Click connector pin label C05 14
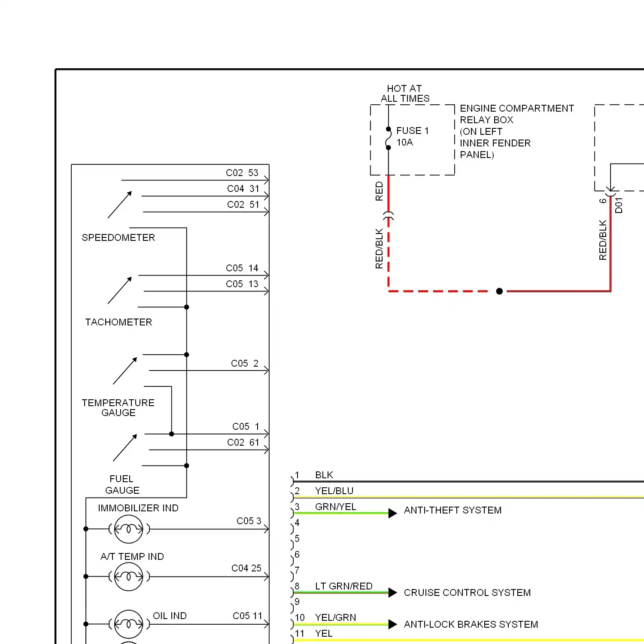644x644 pixels. [242, 268]
